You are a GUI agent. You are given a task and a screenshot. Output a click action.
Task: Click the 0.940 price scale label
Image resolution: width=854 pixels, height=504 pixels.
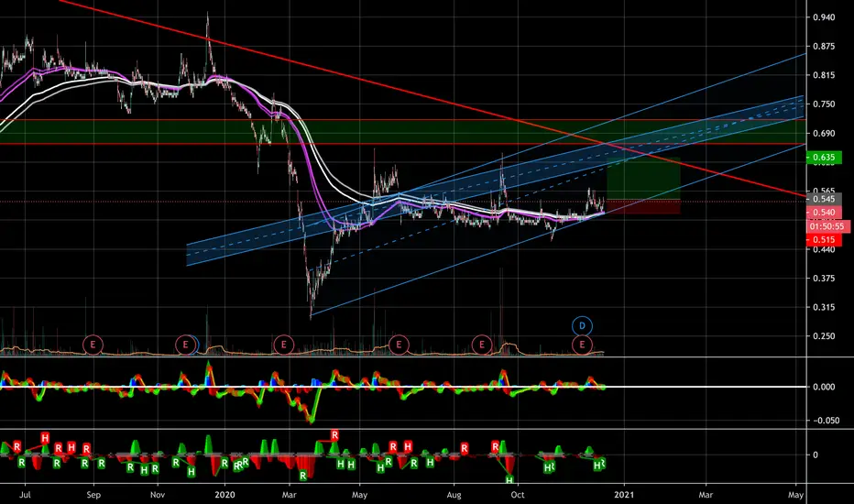click(824, 17)
